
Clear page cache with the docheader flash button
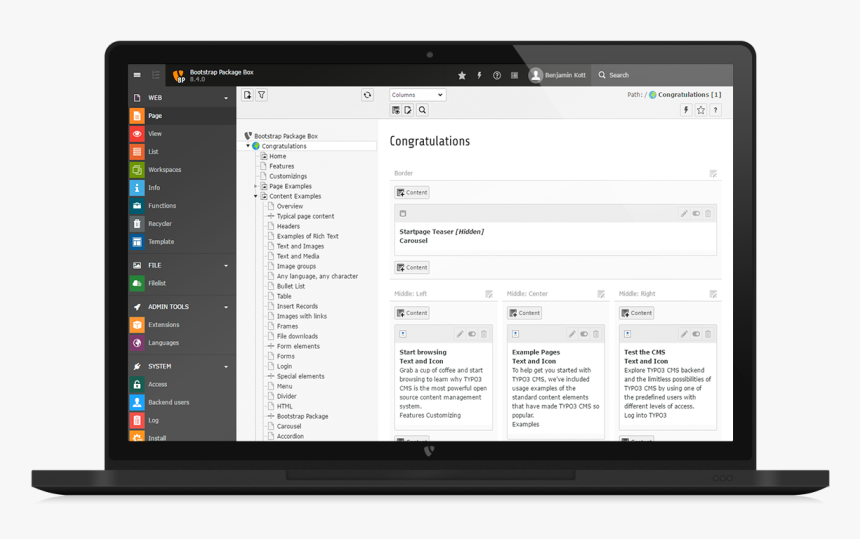pos(686,110)
